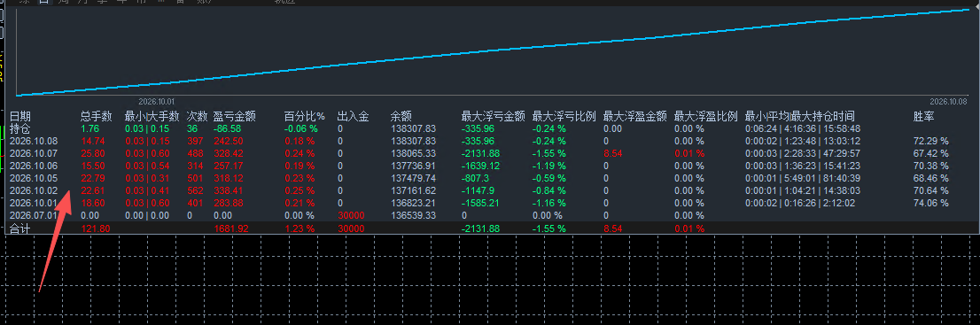Select the 2026.10.01 date row

click(34, 203)
